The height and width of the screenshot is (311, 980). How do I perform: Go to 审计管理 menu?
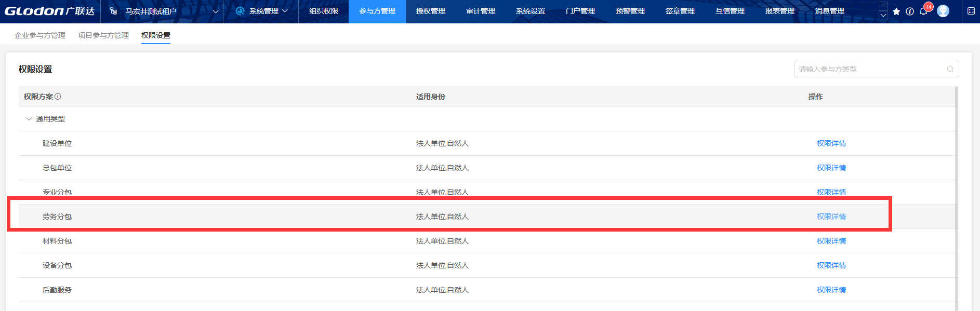(481, 11)
